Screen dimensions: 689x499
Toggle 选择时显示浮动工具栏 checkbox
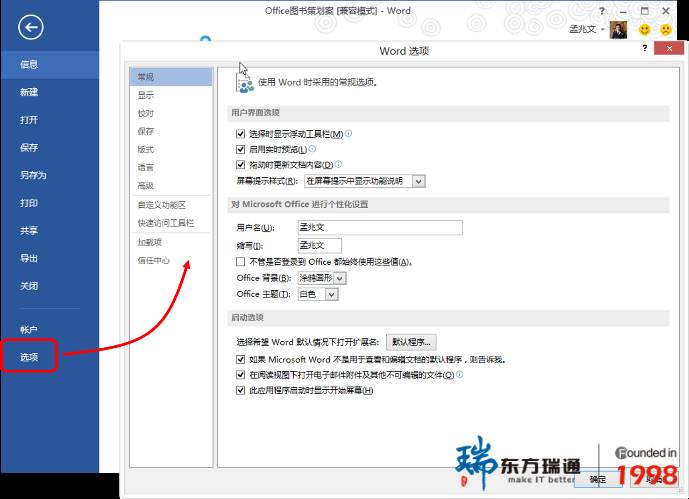click(240, 134)
